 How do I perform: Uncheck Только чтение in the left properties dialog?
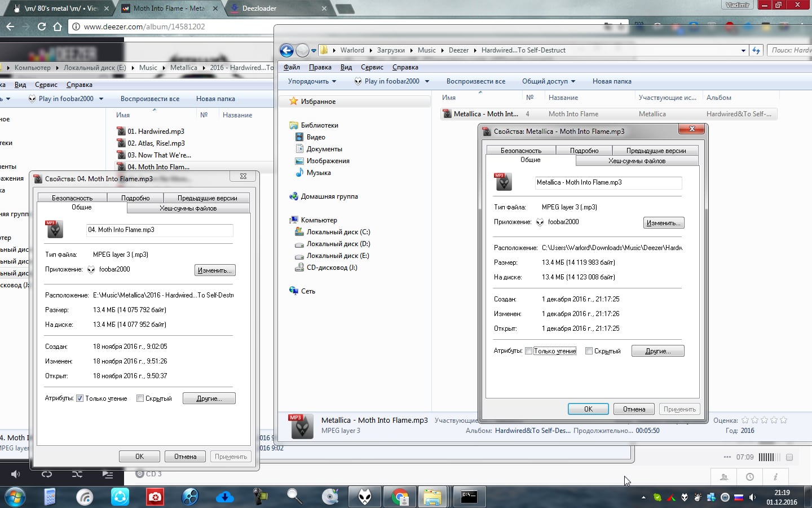[x=80, y=398]
